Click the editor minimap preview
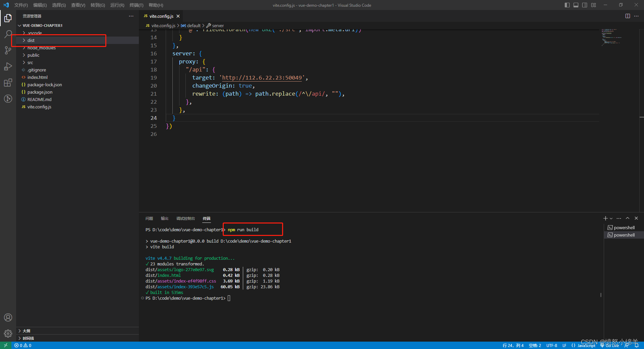 (611, 37)
